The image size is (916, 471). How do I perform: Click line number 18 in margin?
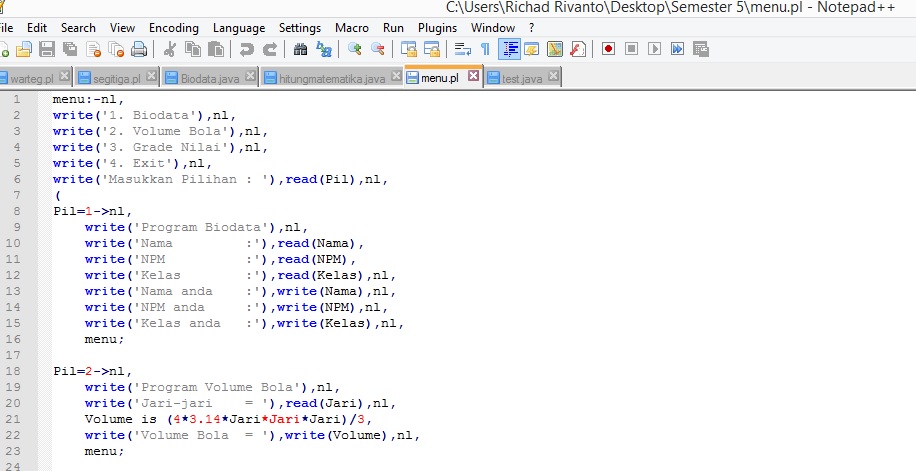(x=13, y=371)
